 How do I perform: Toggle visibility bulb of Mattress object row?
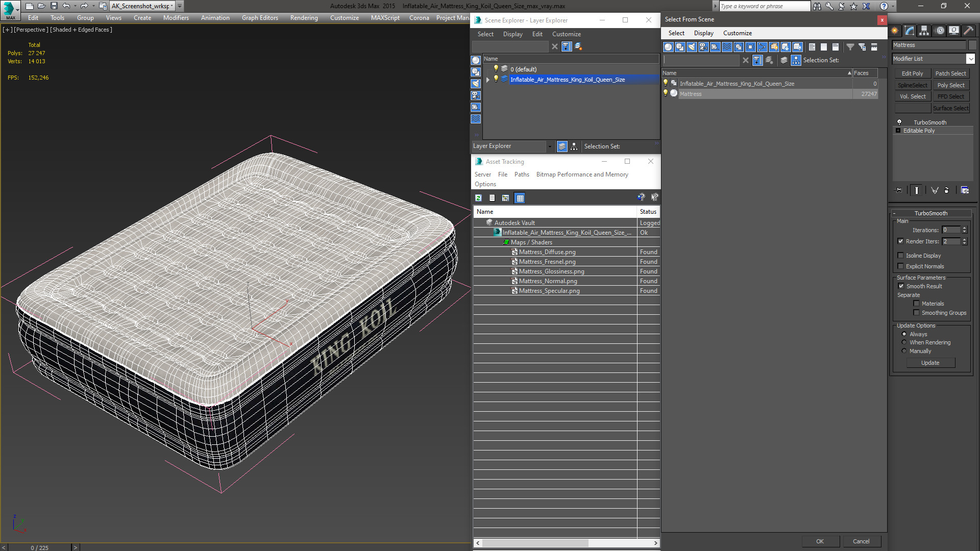tap(665, 93)
